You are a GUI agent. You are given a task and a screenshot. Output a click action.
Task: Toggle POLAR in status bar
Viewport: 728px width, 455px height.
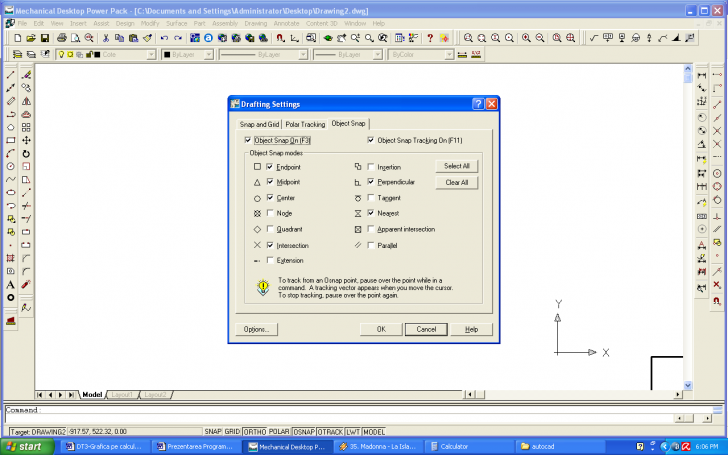(x=279, y=432)
